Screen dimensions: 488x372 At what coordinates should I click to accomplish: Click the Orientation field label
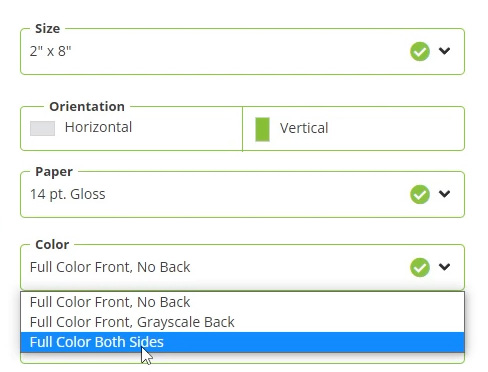click(87, 107)
